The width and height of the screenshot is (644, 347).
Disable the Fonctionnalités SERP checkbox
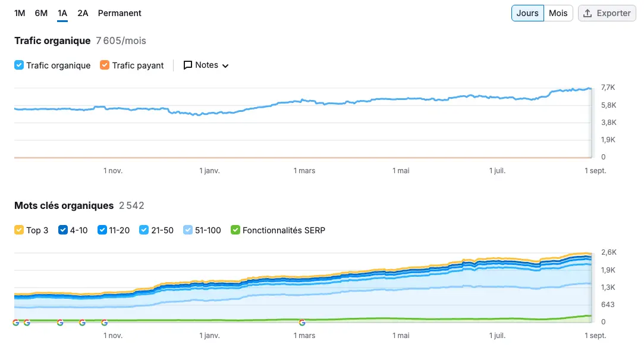235,230
